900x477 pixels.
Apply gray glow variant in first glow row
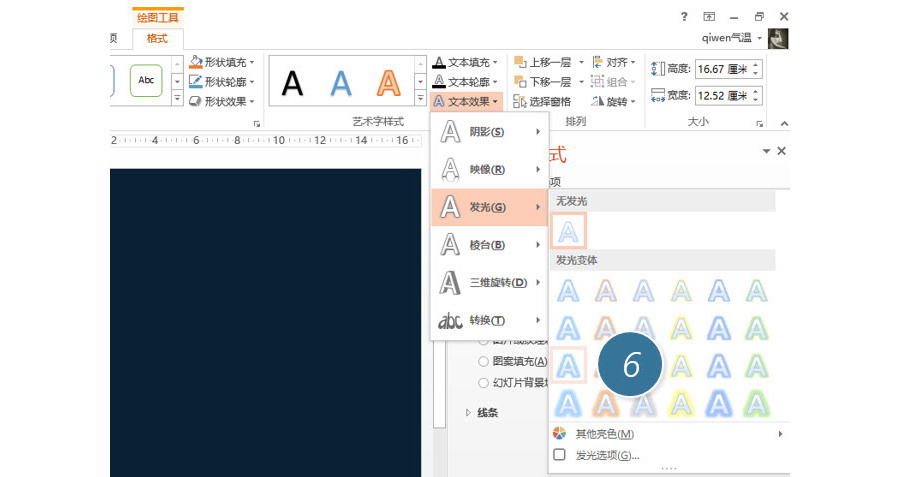[643, 291]
